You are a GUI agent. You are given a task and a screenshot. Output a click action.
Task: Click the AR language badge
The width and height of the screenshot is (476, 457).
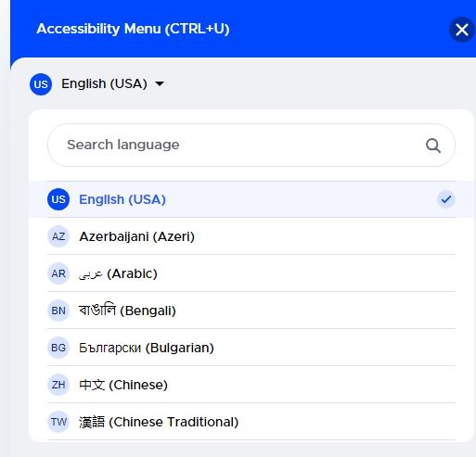pos(58,273)
